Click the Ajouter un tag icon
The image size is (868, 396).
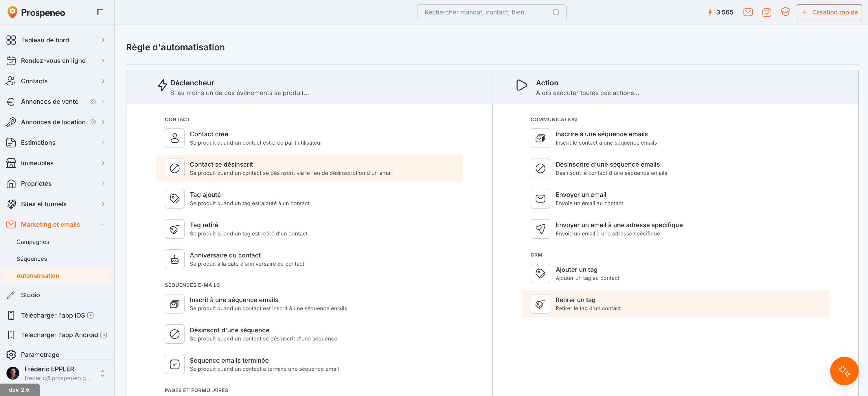(540, 273)
